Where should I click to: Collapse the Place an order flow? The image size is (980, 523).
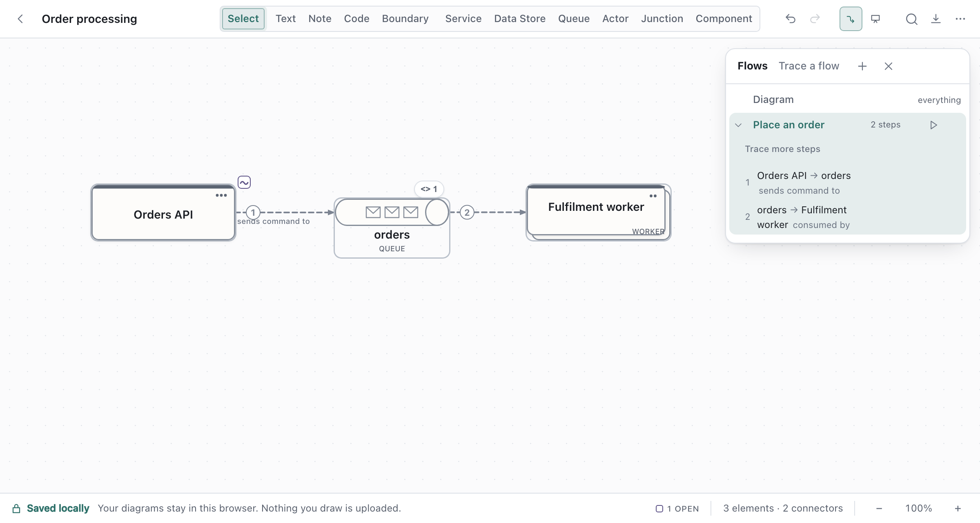[738, 125]
